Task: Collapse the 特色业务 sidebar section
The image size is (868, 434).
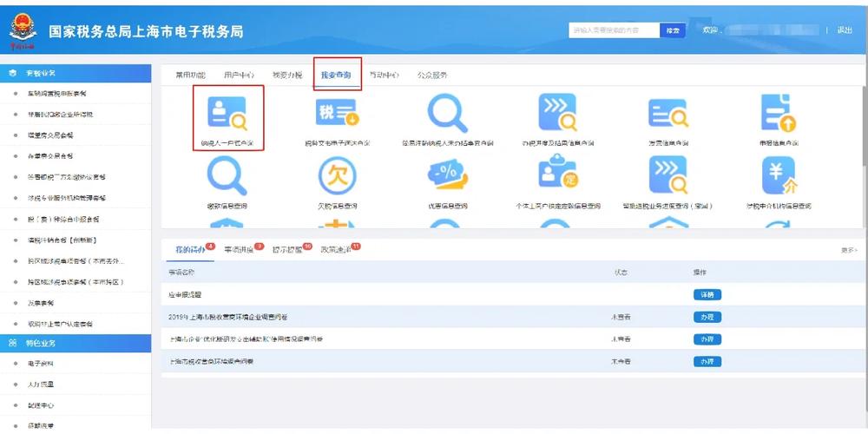Action: (76, 343)
